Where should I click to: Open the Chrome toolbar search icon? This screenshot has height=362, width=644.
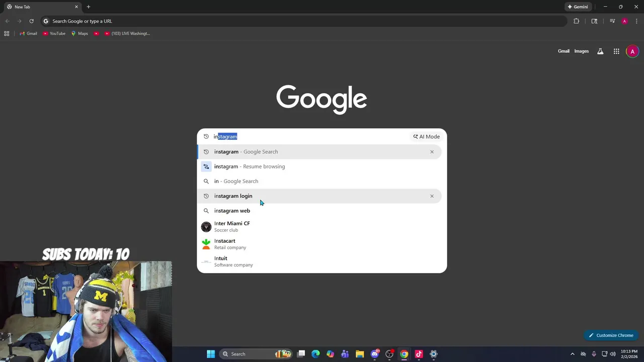pyautogui.click(x=594, y=21)
